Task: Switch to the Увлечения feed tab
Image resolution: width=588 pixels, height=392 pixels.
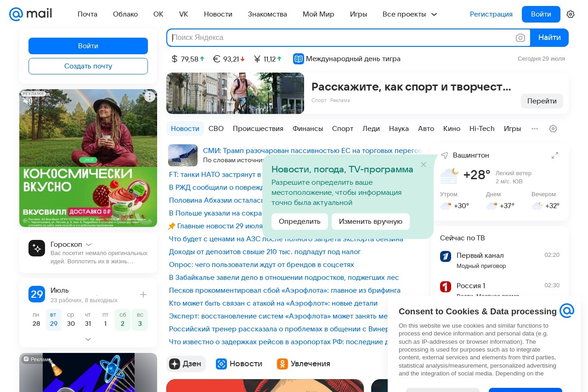Action: (x=304, y=364)
